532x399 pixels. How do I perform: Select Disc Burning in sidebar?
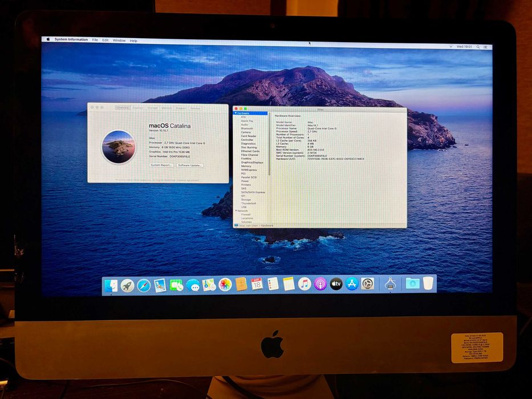point(249,147)
